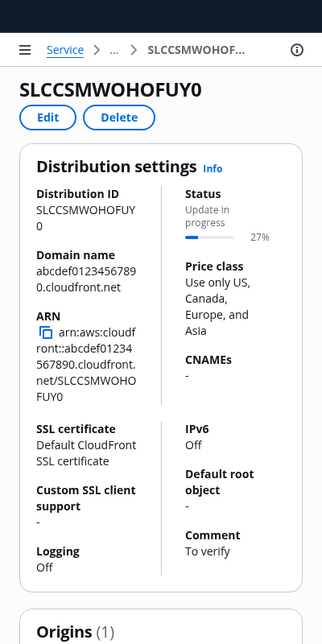Select the SLCCSMWOHOF... breadcrumb item
This screenshot has width=322, height=644.
(x=196, y=50)
